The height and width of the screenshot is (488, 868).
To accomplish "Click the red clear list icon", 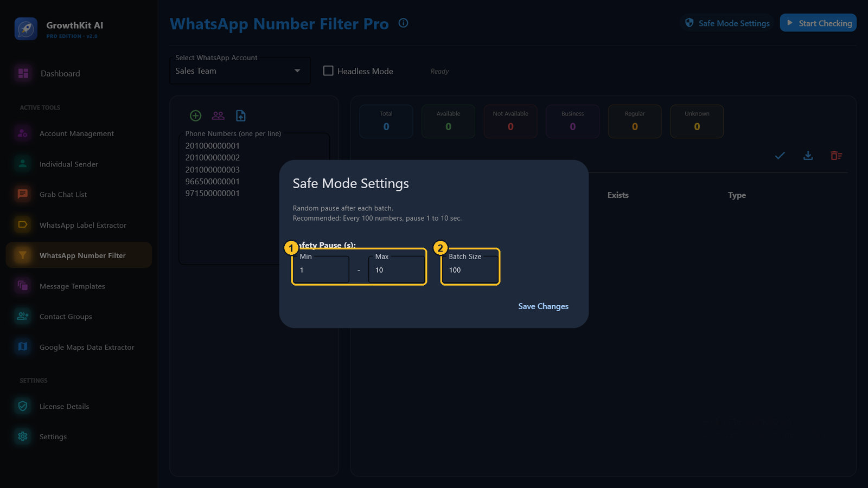I will tap(837, 156).
